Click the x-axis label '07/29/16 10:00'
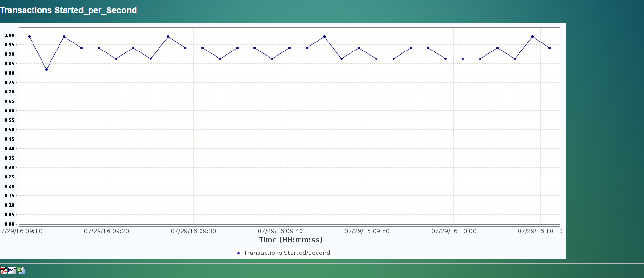Viewport: 644px width, 278px height. [453, 231]
